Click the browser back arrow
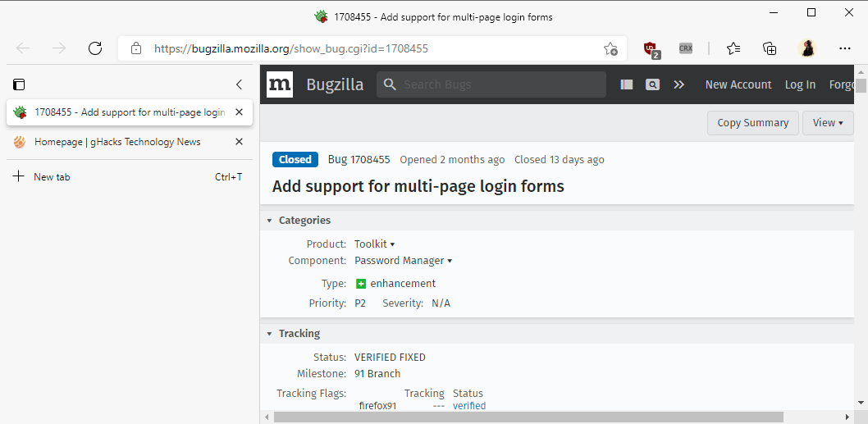This screenshot has height=424, width=868. click(x=23, y=48)
